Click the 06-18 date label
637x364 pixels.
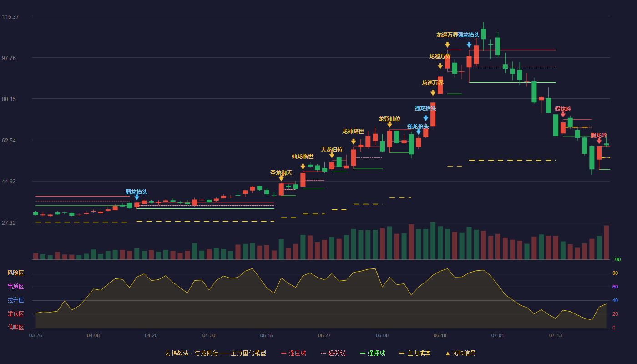click(440, 335)
